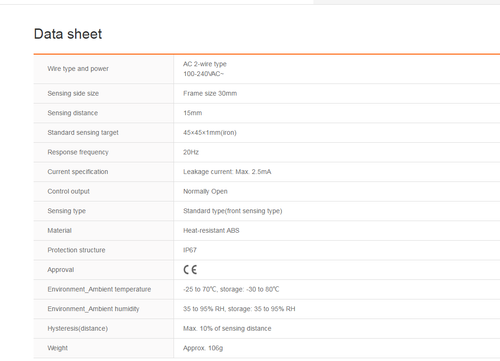The image size is (500, 361).
Task: Click the "Frame size 30mm" value
Action: 210,93
